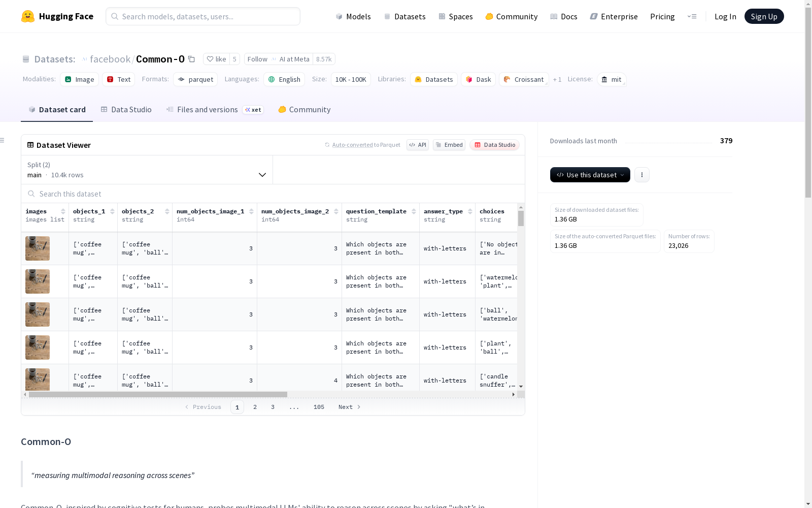
Task: Click the Embed button
Action: pos(449,145)
